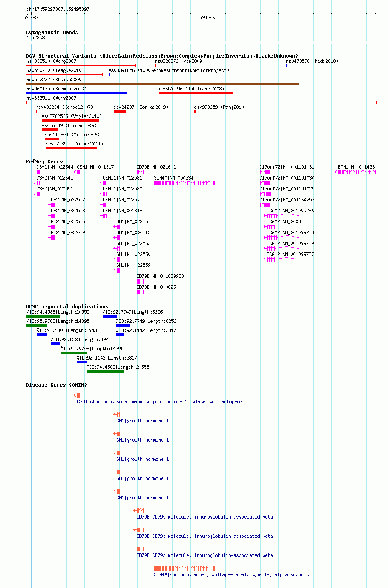Click the esv999259 (Pang2010) label
The image size is (389, 588).
tap(220, 107)
